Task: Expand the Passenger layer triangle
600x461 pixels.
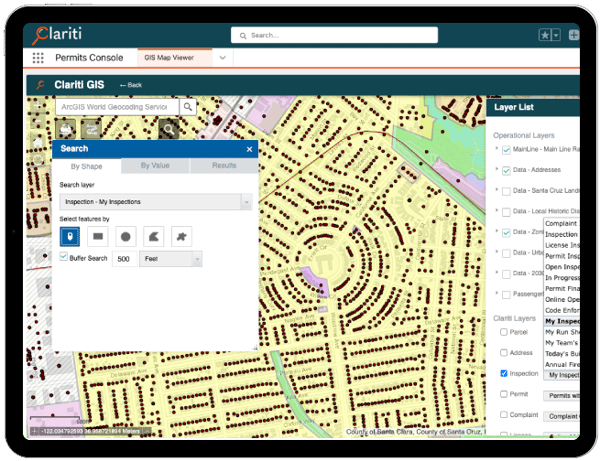Action: point(497,293)
